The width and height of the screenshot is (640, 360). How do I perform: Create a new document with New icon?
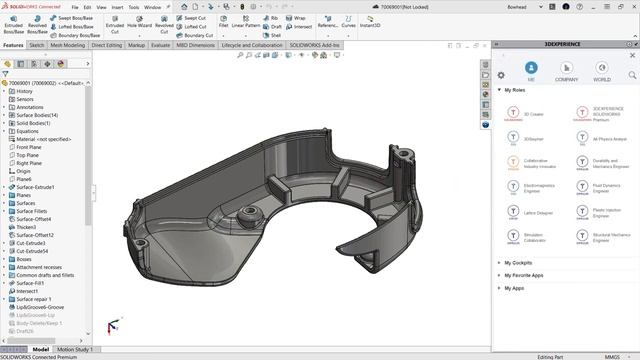(196, 7)
